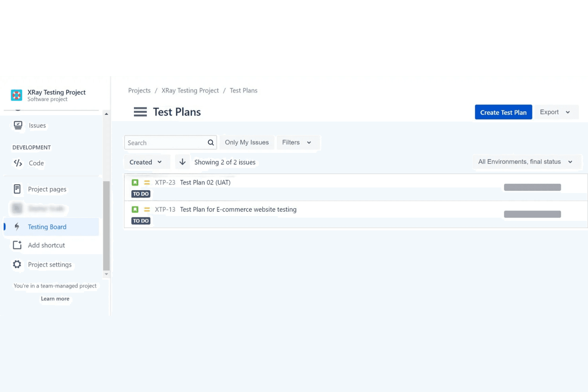
Task: Click the Testing Board lightning icon
Action: click(17, 227)
